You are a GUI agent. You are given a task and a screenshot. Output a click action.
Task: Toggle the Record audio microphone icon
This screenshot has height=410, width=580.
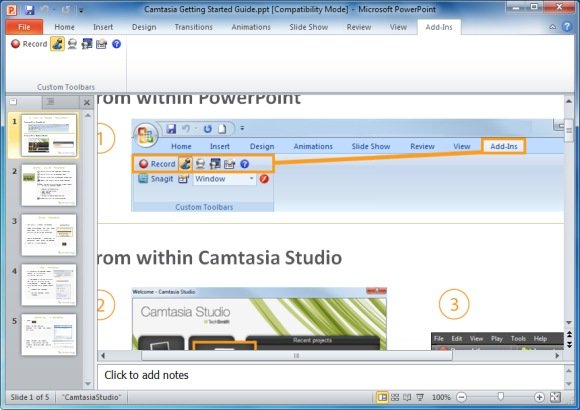point(57,44)
